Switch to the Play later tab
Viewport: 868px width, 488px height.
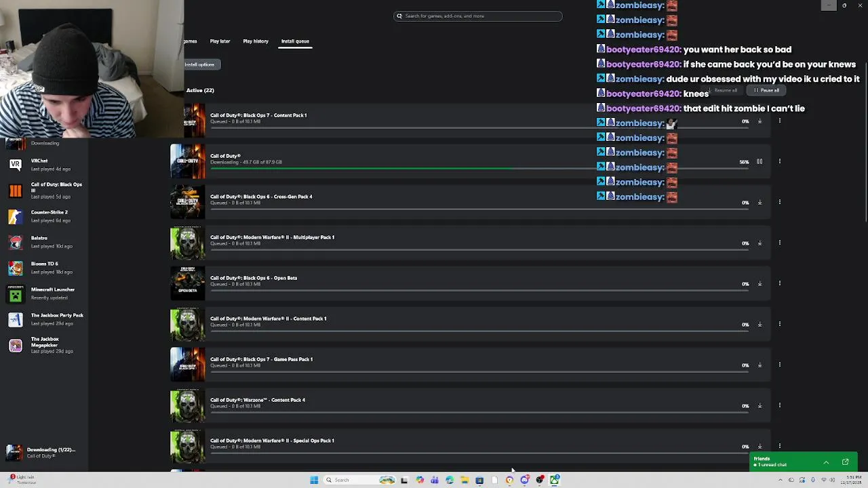pyautogui.click(x=220, y=41)
